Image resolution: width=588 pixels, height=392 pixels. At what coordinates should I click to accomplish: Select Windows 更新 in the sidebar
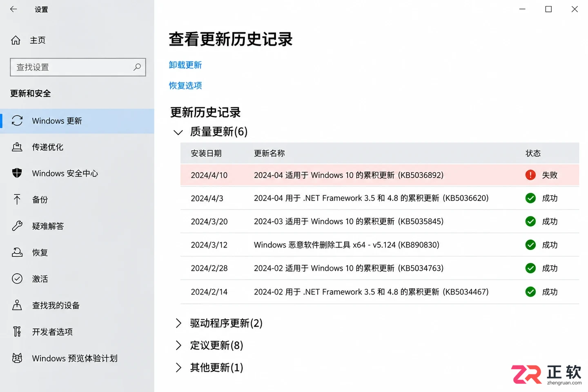coord(77,121)
